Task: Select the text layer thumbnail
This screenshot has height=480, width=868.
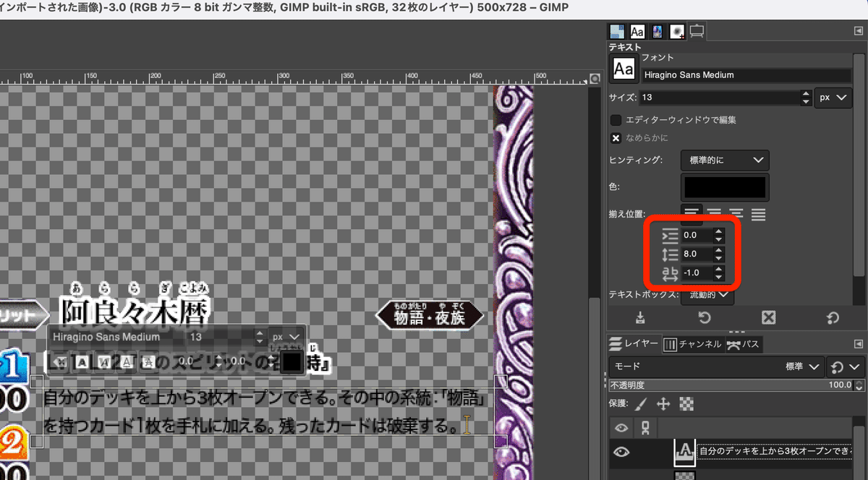Action: tap(684, 452)
